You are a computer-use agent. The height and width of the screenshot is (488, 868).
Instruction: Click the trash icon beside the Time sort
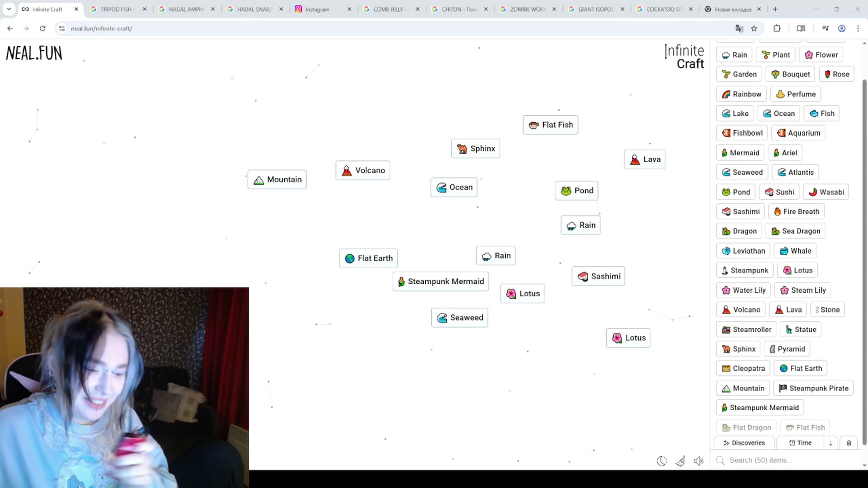849,443
